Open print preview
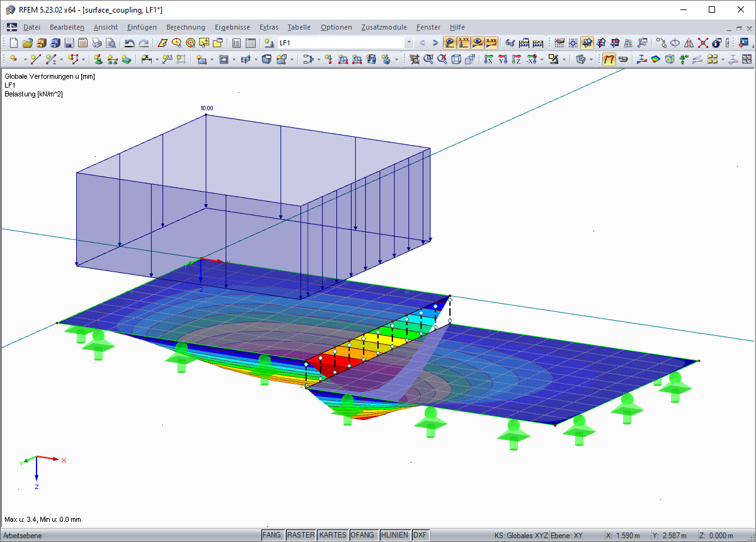Screen dimensions: 756x542 coord(110,43)
